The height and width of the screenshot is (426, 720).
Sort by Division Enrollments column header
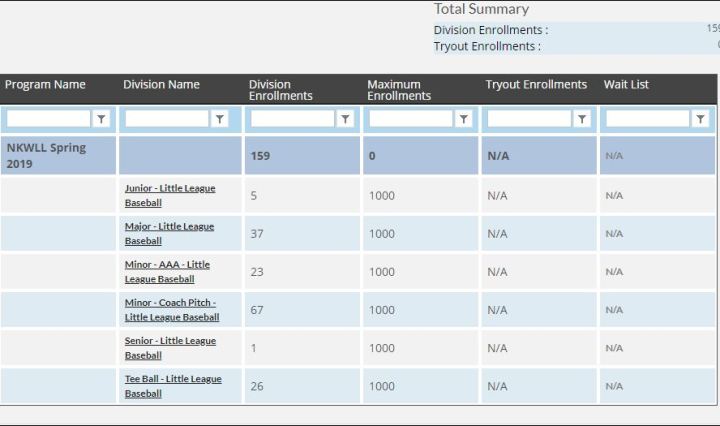280,90
